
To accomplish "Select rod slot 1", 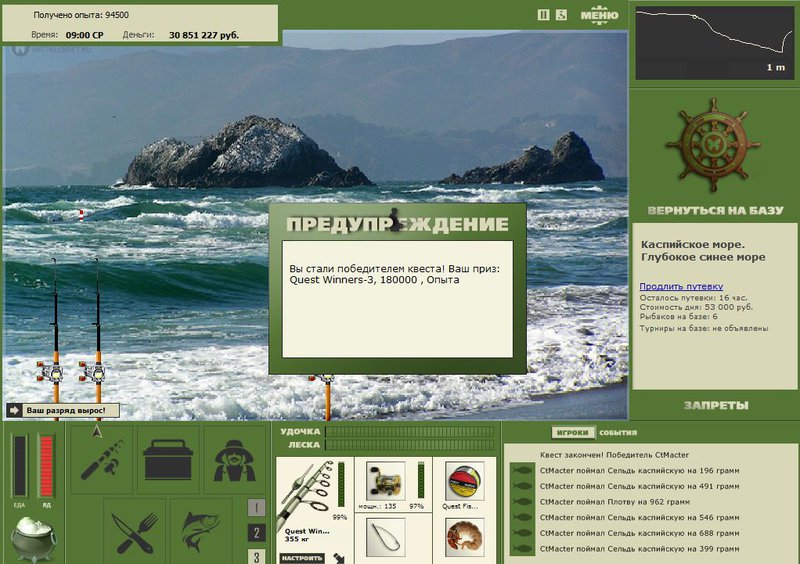I will [256, 507].
